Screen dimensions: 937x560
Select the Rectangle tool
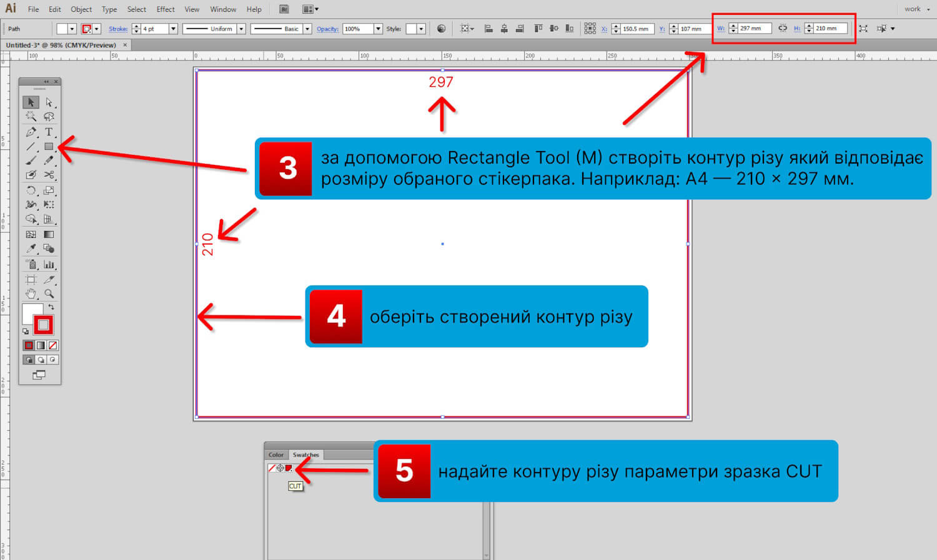[x=49, y=147]
